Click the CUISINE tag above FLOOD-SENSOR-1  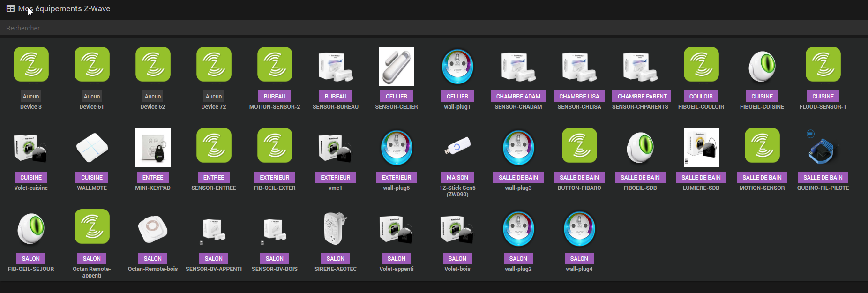(823, 96)
